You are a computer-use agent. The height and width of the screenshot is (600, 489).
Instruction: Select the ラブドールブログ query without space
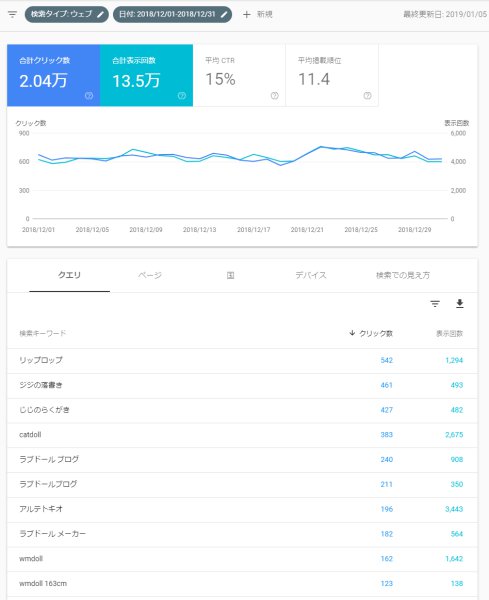[x=242, y=484]
